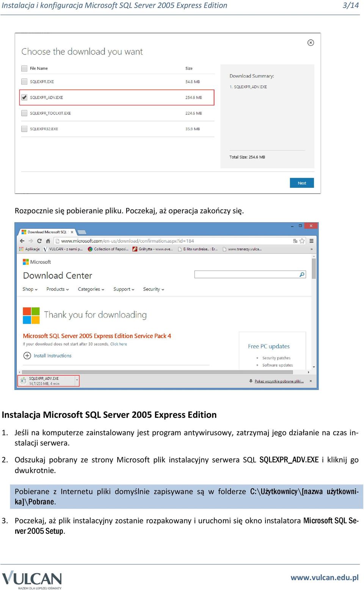This screenshot has width=364, height=590.
Task: Expand the Categories menu
Action: point(91,289)
